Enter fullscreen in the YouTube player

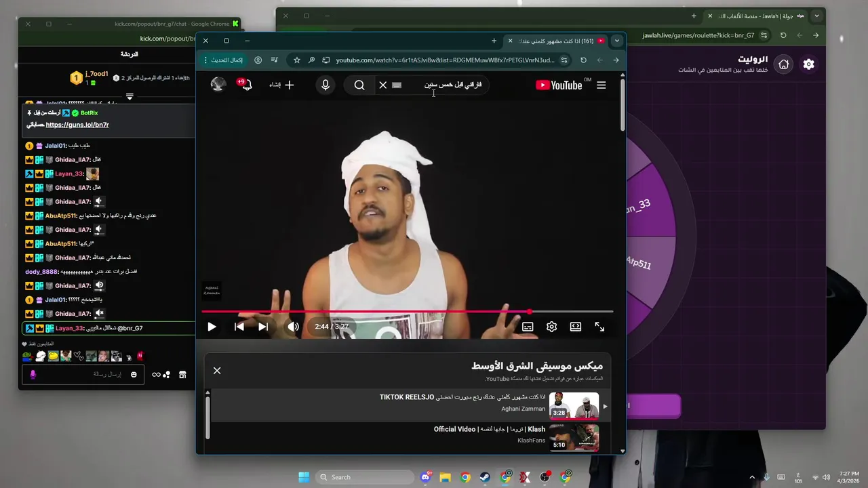click(599, 327)
